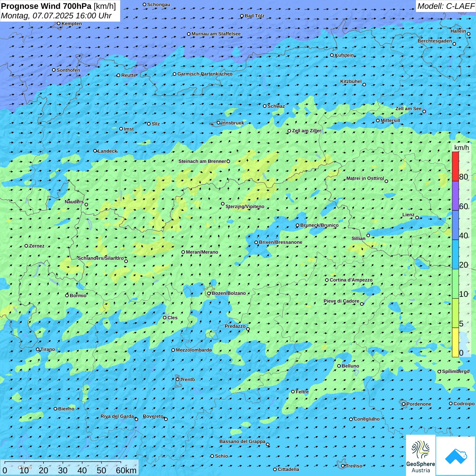Select the Bozen/Bolzano location marker
Viewport: 476px width, 476px height.
pyautogui.click(x=209, y=293)
